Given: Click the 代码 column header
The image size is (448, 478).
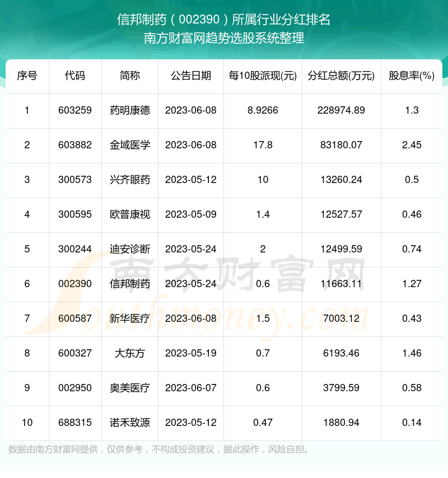Looking at the screenshot, I should pos(74,76).
